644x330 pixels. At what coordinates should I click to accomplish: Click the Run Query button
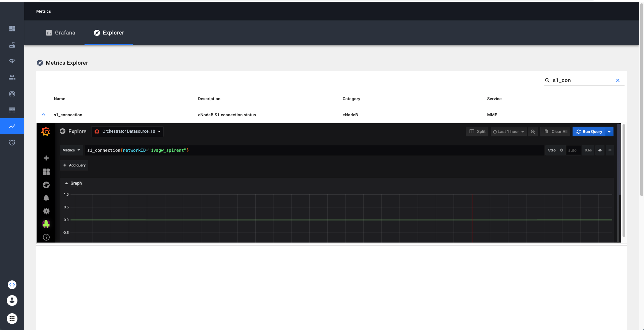tap(589, 132)
